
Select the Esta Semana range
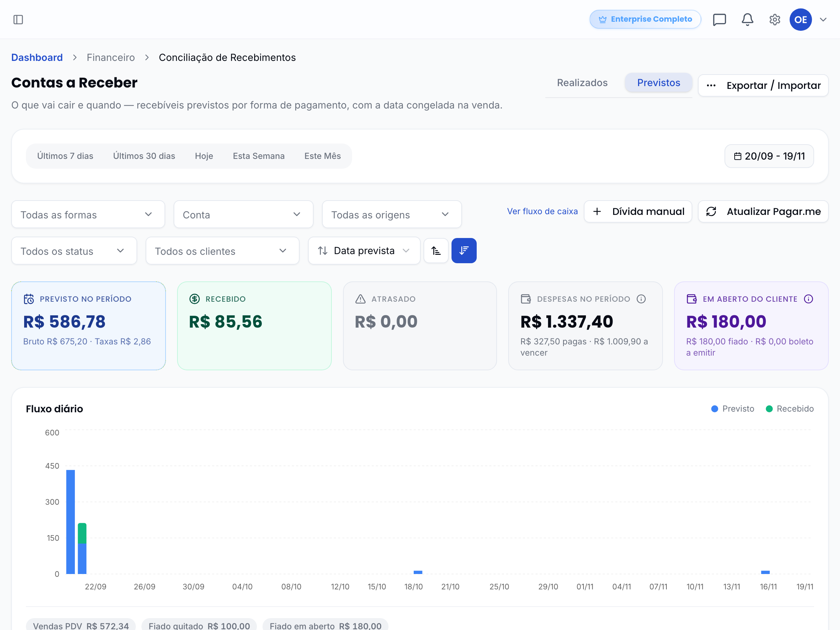(259, 156)
